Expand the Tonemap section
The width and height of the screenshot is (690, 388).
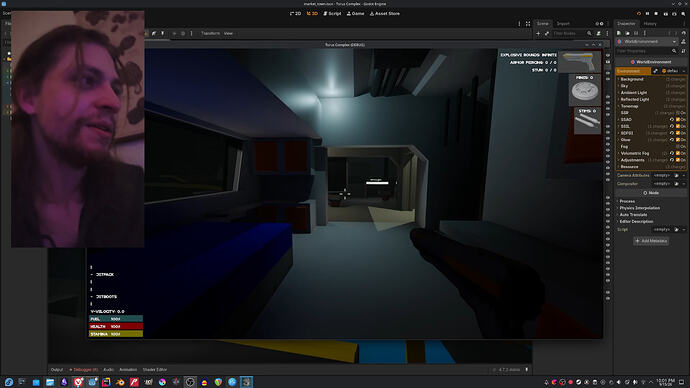(x=629, y=106)
